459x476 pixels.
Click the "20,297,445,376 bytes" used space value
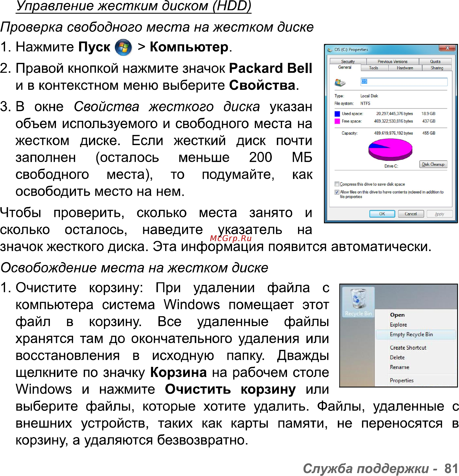tap(394, 114)
